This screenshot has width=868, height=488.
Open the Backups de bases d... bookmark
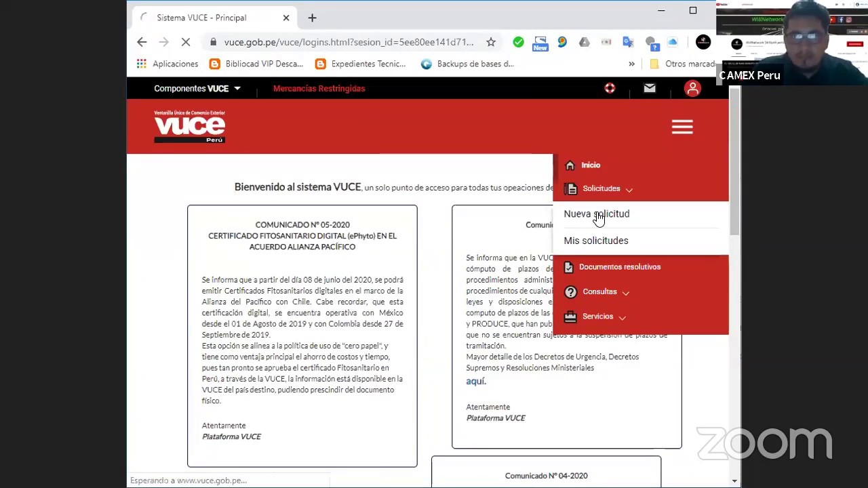(x=467, y=64)
